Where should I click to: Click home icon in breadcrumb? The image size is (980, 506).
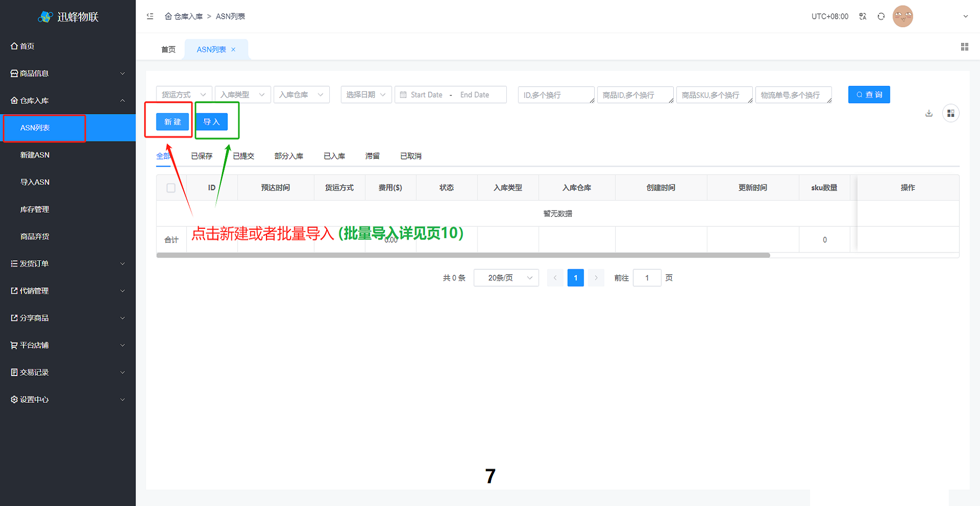168,16
